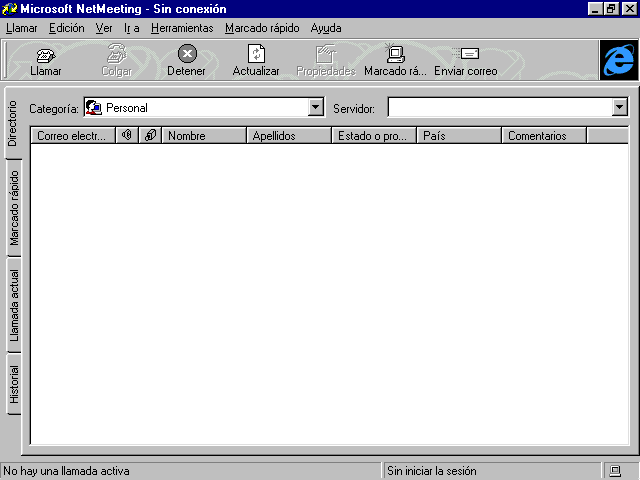The width and height of the screenshot is (640, 480).
Task: Click the Internet Explorer logo
Action: coord(619,60)
